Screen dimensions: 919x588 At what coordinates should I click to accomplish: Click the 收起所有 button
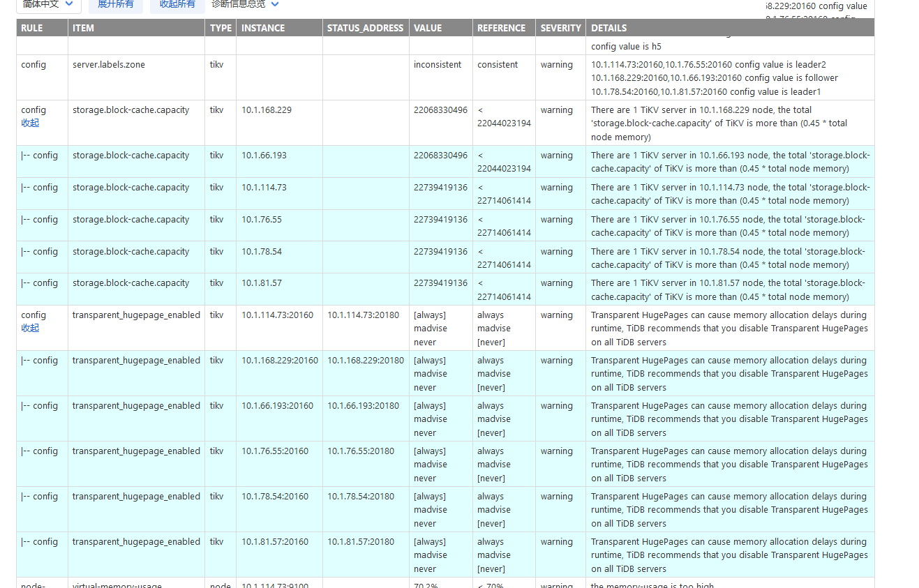(177, 4)
